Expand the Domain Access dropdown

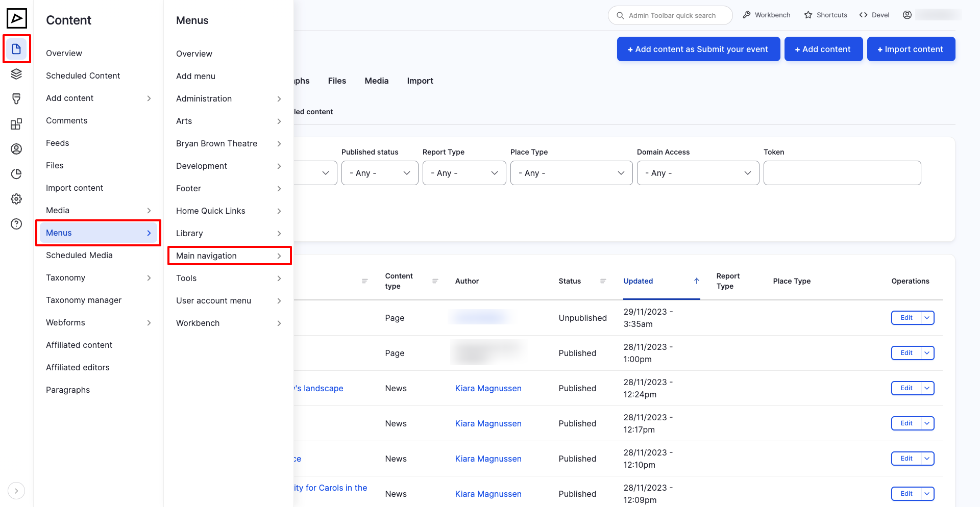point(698,173)
